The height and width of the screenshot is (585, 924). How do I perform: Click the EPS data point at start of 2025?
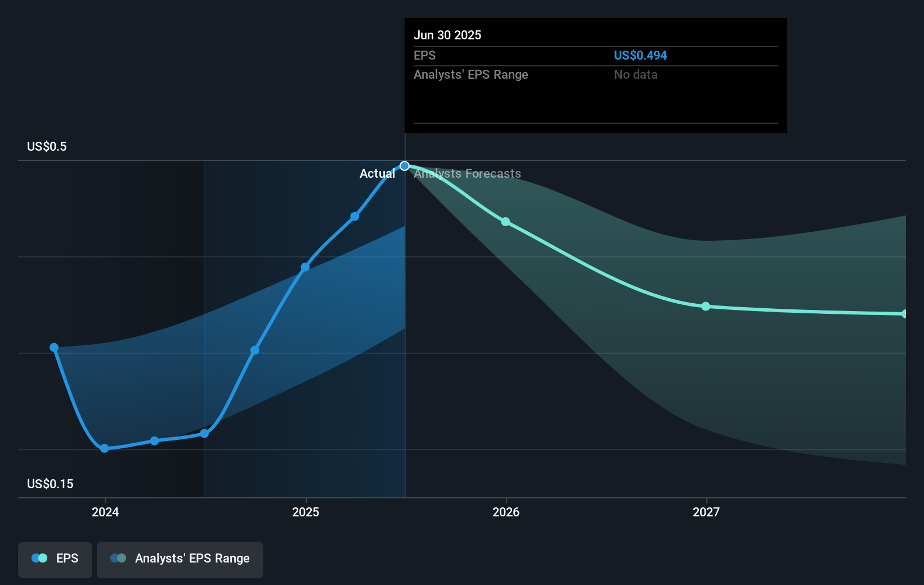pos(305,267)
